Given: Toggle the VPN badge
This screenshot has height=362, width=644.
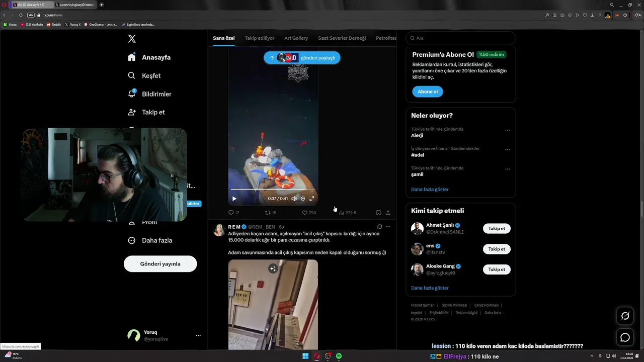Looking at the screenshot, I should (x=31, y=15).
